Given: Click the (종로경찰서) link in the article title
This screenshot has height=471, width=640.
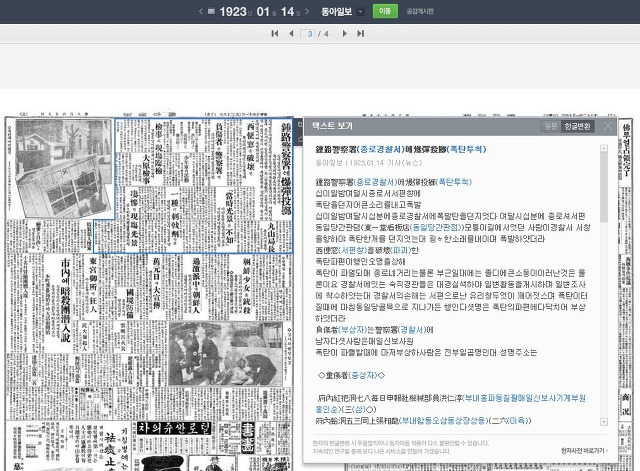Looking at the screenshot, I should (x=381, y=149).
